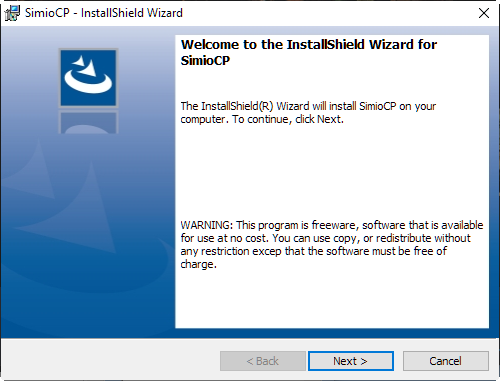Click empty white space between the two paragraphs

[332, 172]
